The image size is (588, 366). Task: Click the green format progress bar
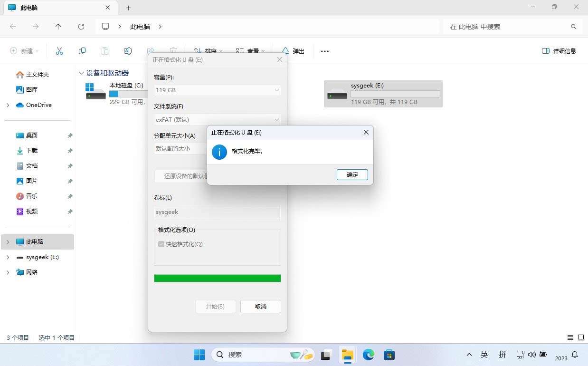tap(217, 278)
